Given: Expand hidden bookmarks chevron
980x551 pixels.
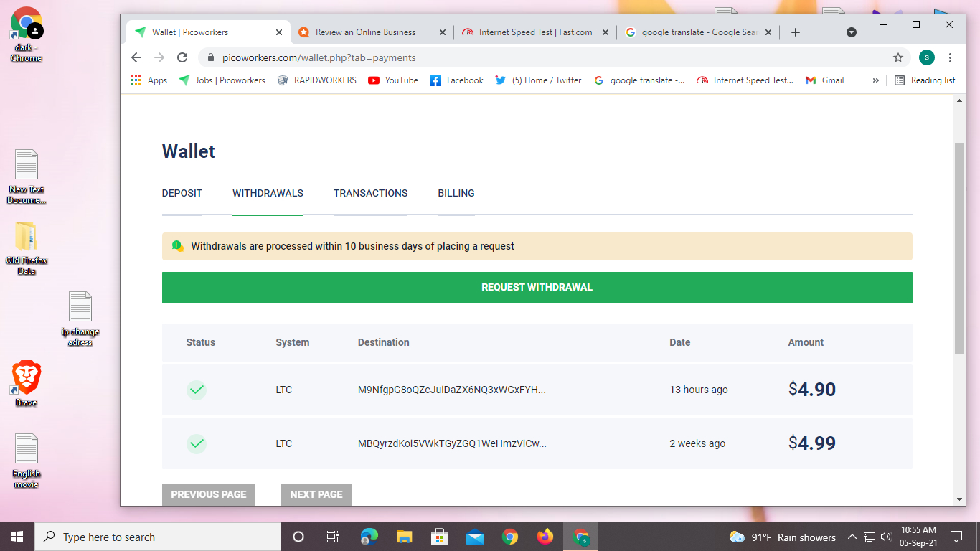Looking at the screenshot, I should [875, 80].
